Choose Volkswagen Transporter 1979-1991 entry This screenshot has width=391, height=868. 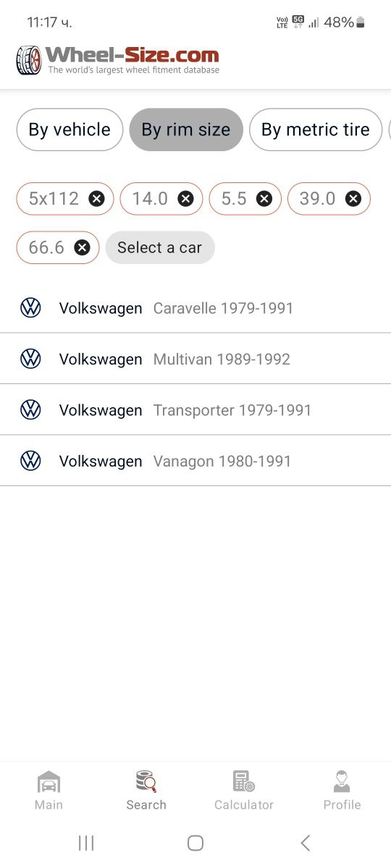[x=195, y=410]
